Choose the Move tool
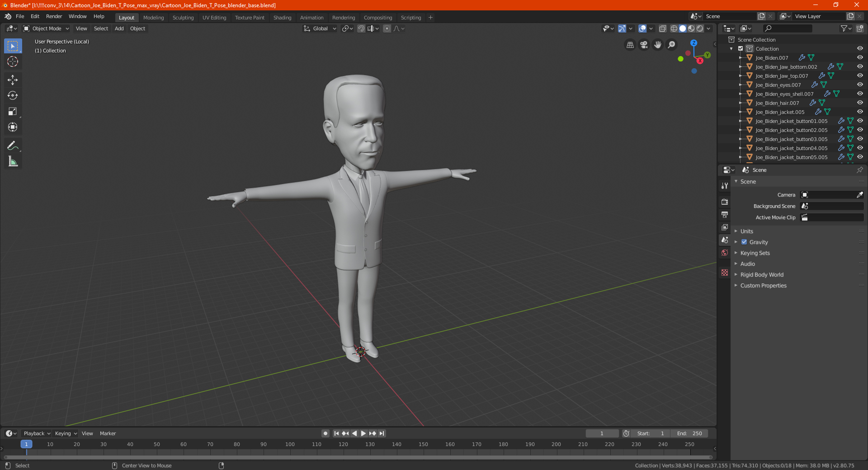The height and width of the screenshot is (470, 868). click(x=13, y=80)
